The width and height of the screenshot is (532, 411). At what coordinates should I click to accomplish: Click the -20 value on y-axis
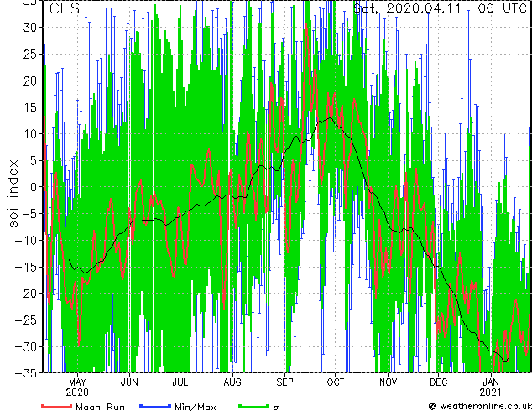[x=27, y=294]
